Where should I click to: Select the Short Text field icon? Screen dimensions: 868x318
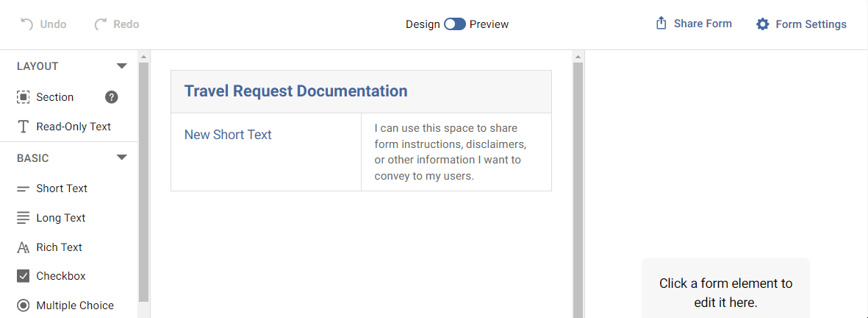pos(24,189)
